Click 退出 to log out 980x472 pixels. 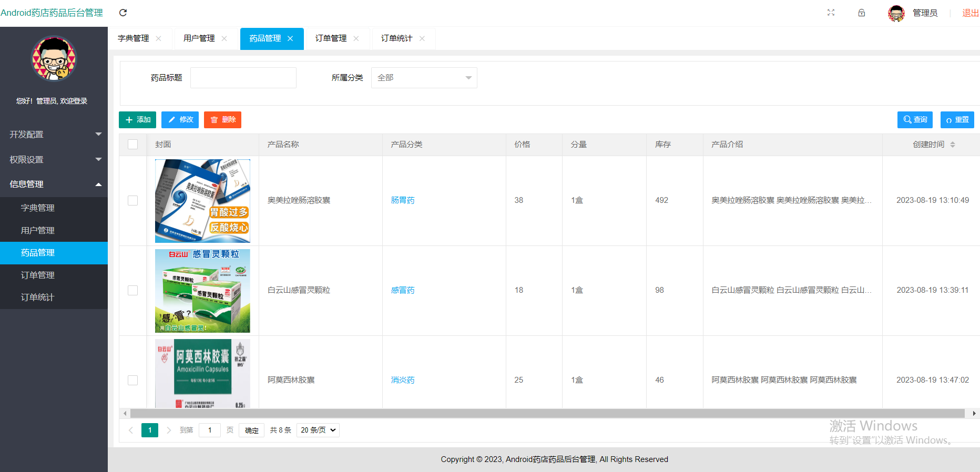tap(970, 13)
